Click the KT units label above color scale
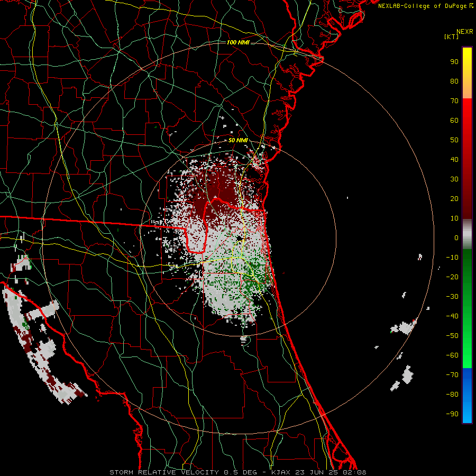The image size is (476, 476). [x=451, y=36]
